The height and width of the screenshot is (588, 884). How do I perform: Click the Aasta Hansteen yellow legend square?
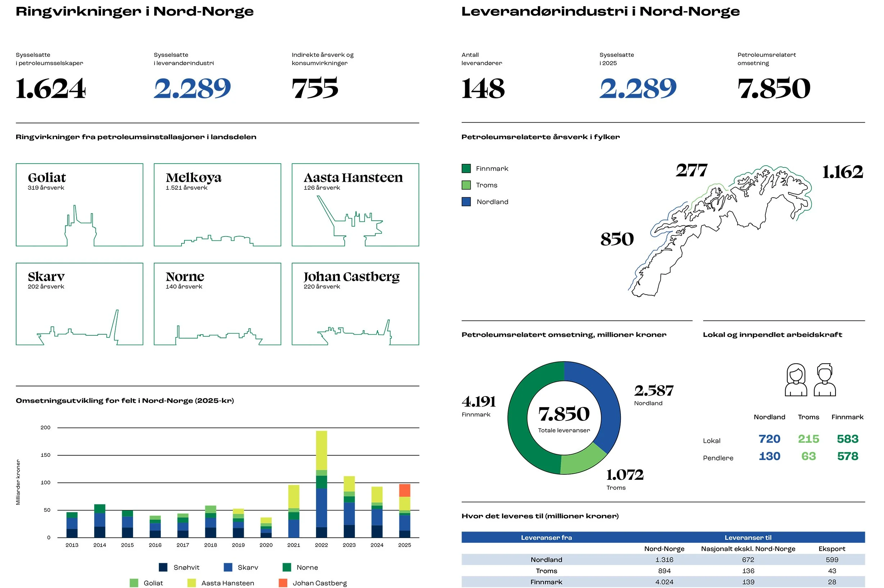click(x=191, y=583)
